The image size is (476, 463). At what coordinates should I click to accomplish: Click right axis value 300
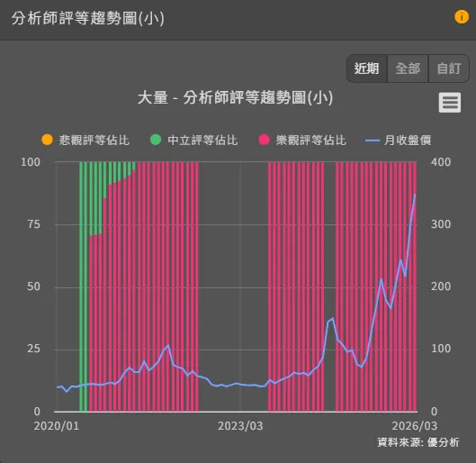coord(441,224)
